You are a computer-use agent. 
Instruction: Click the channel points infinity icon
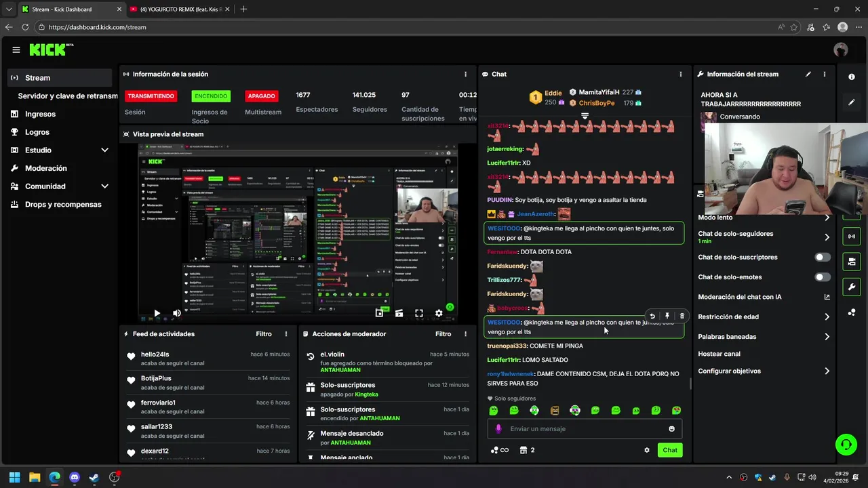click(x=500, y=450)
